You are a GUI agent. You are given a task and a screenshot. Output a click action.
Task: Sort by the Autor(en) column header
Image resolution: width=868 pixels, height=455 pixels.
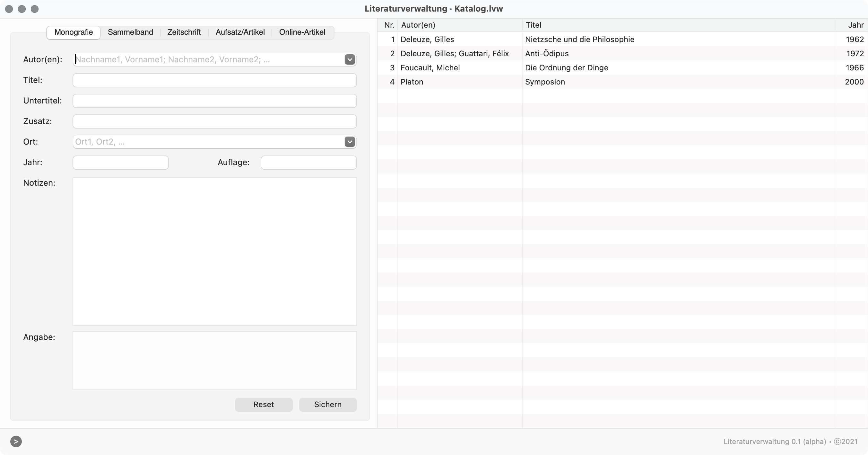coord(418,25)
